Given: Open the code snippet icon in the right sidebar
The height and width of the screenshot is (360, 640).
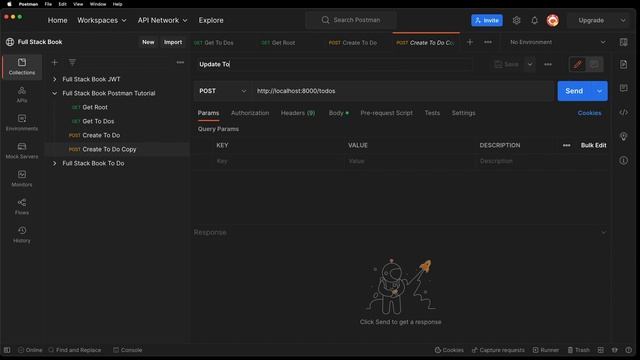Looking at the screenshot, I should click(623, 112).
